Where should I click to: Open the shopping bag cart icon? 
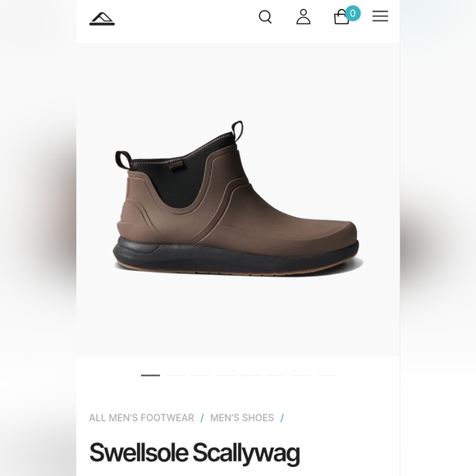tap(341, 17)
